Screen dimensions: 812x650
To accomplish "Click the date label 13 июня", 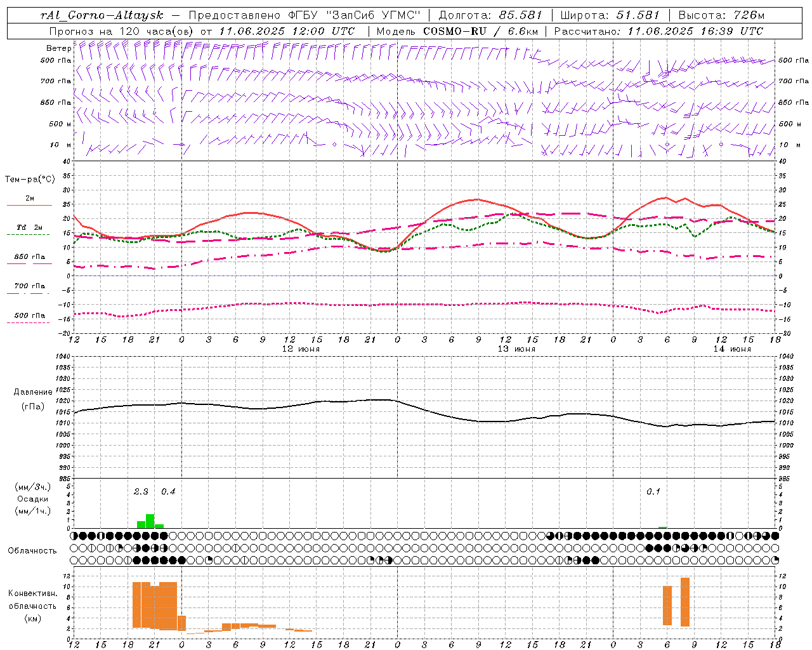I will [516, 349].
